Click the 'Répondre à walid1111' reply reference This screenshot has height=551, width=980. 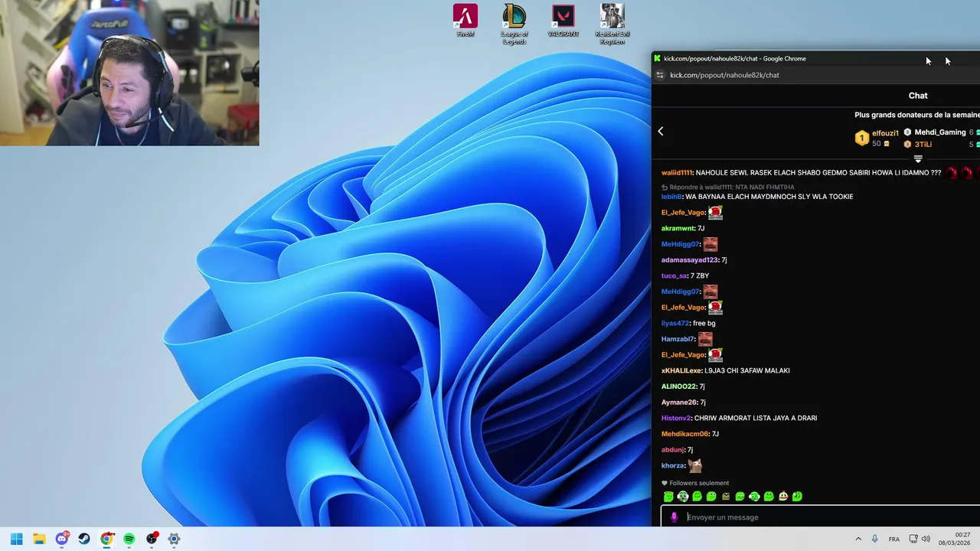tap(728, 187)
